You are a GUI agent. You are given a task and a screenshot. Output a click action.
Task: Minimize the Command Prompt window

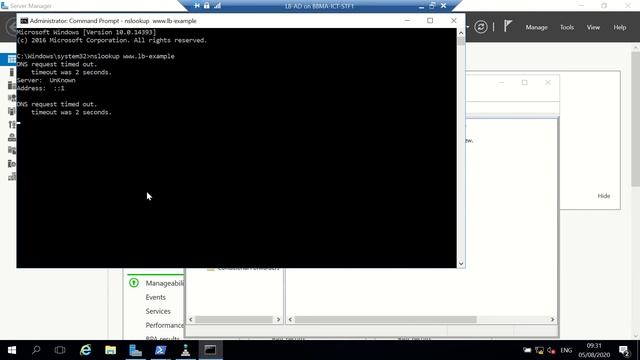click(407, 20)
